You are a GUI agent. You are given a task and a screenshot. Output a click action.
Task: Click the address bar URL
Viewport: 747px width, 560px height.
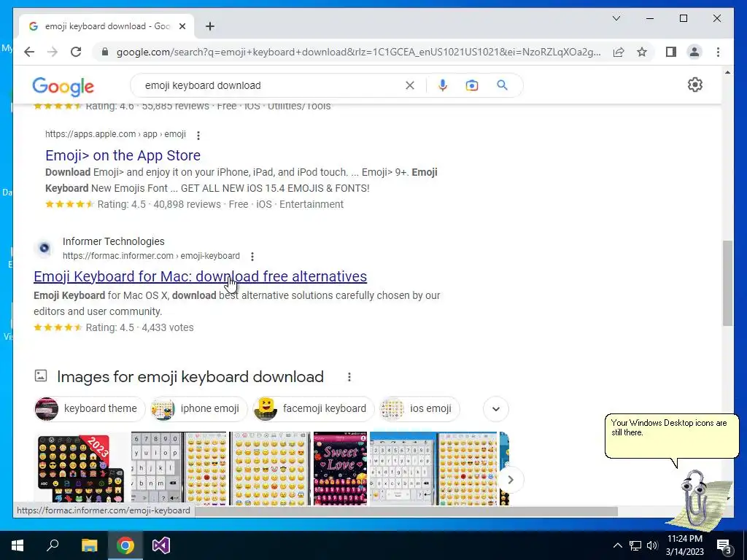click(358, 52)
